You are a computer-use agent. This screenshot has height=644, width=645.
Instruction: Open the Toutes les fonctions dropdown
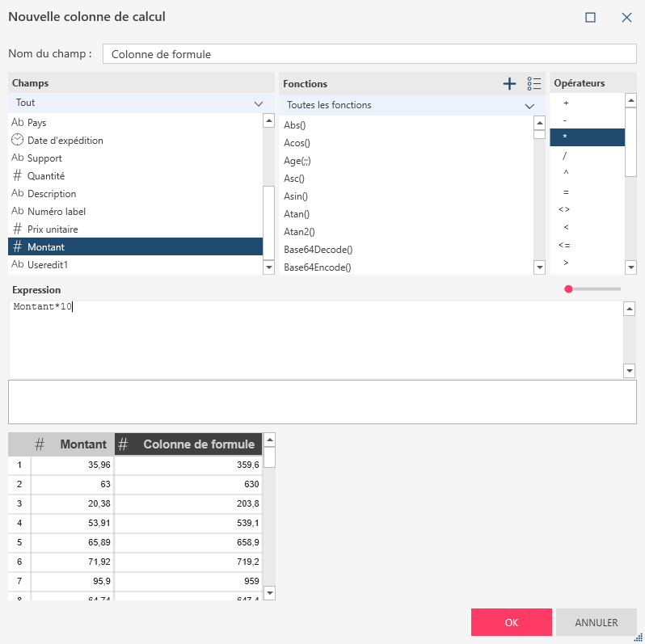(x=529, y=106)
